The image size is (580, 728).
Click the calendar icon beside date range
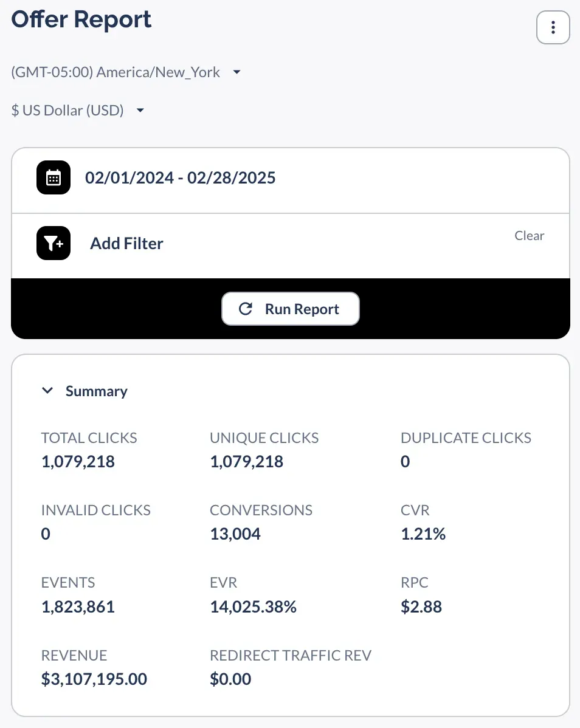(54, 177)
